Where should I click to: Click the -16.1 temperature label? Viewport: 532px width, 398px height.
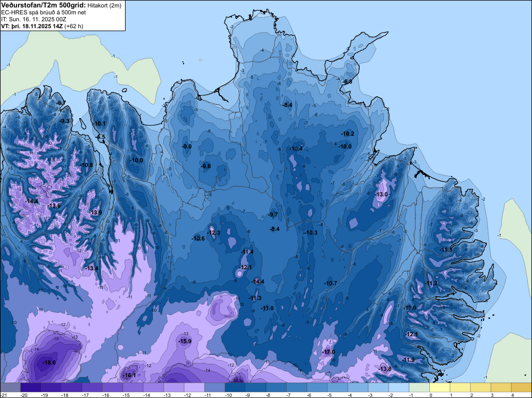pyautogui.click(x=129, y=375)
